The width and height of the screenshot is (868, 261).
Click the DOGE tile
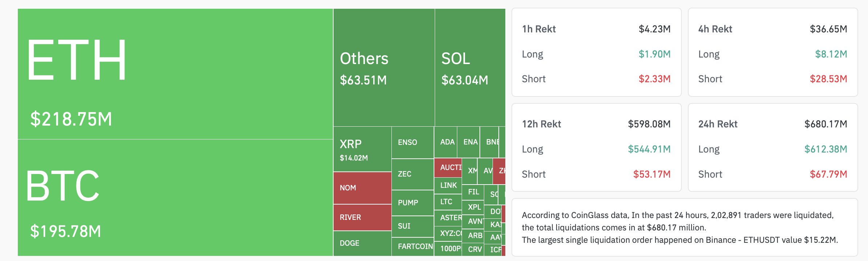362,243
